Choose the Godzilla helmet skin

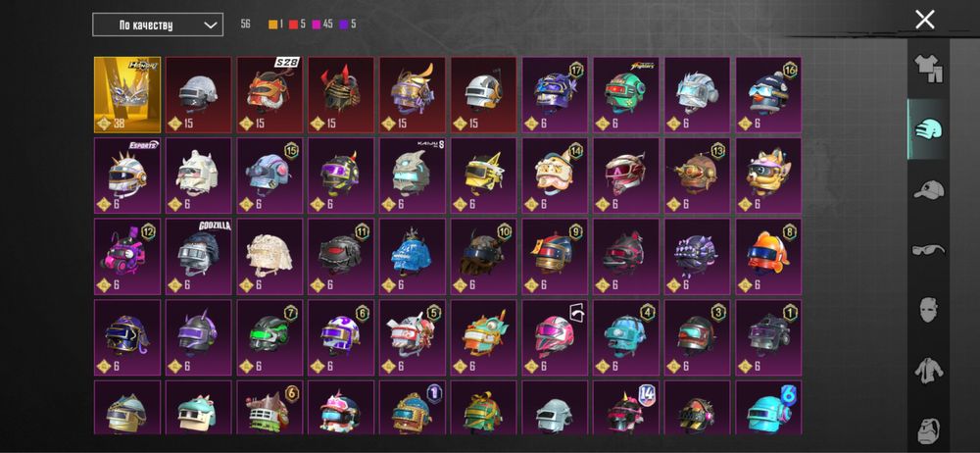click(199, 256)
